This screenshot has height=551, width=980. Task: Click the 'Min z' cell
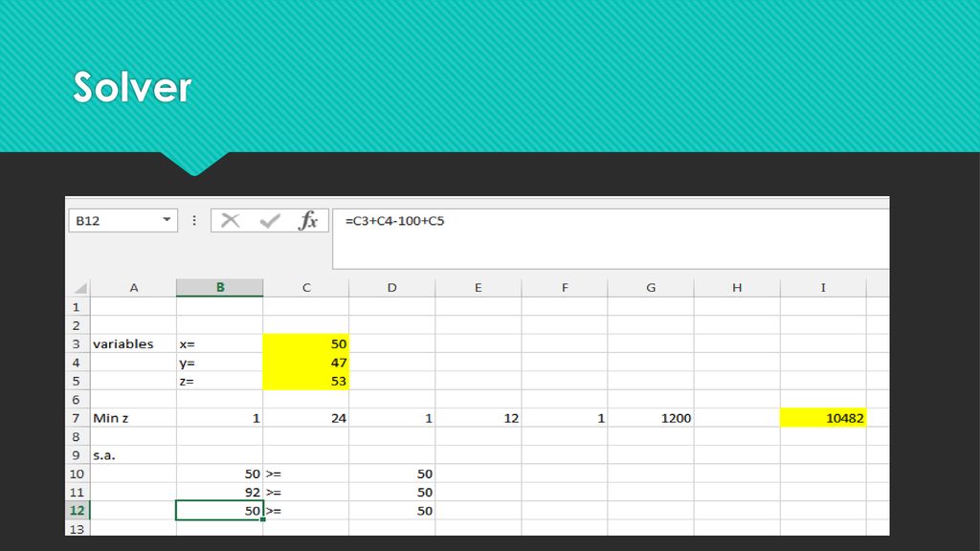point(133,418)
